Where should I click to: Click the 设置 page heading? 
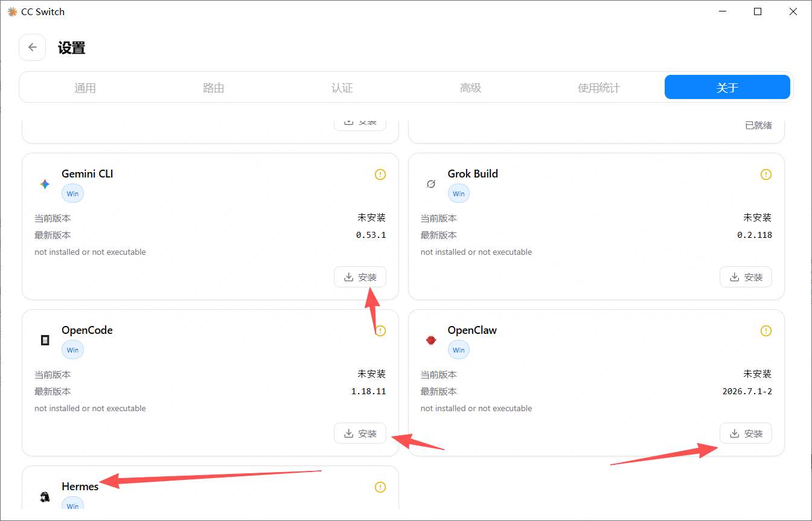point(72,48)
